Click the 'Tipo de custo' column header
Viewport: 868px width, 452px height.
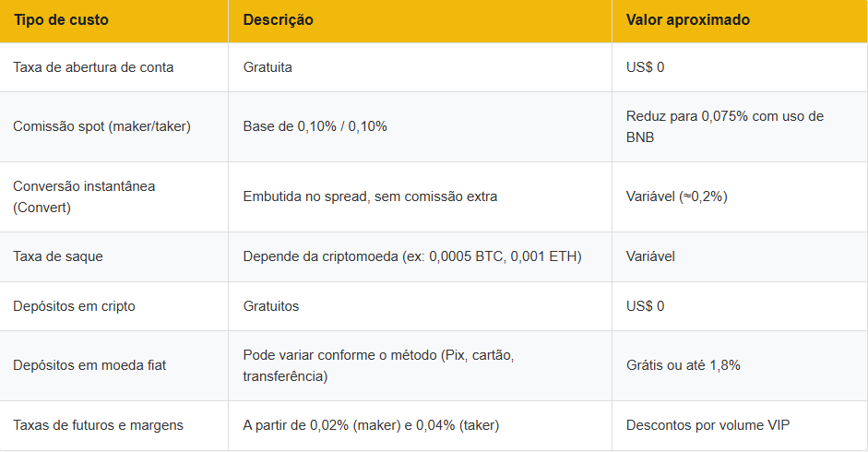(61, 19)
